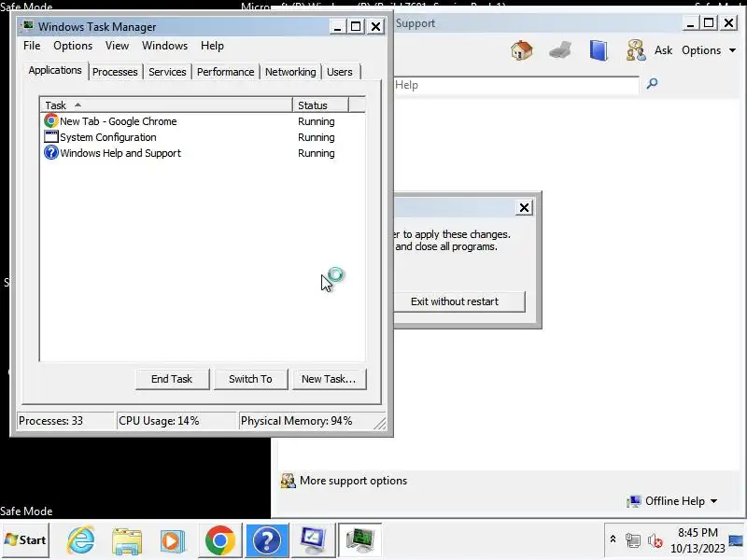Sort tasks by the Status column header
This screenshot has width=747, height=560.
click(x=320, y=105)
